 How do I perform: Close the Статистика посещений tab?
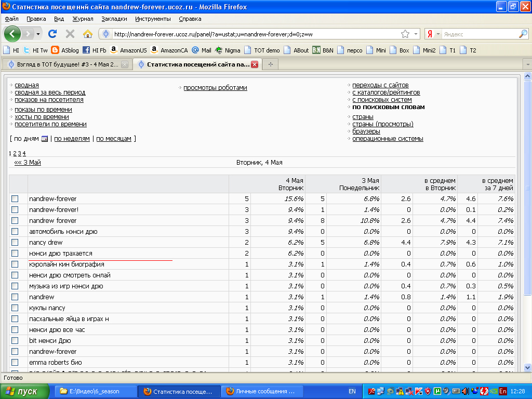point(255,64)
